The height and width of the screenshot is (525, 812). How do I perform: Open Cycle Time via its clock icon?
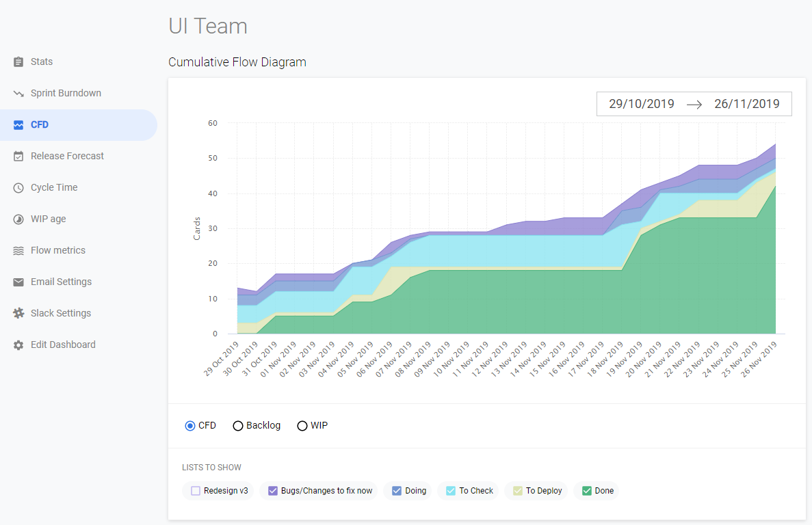pyautogui.click(x=18, y=187)
